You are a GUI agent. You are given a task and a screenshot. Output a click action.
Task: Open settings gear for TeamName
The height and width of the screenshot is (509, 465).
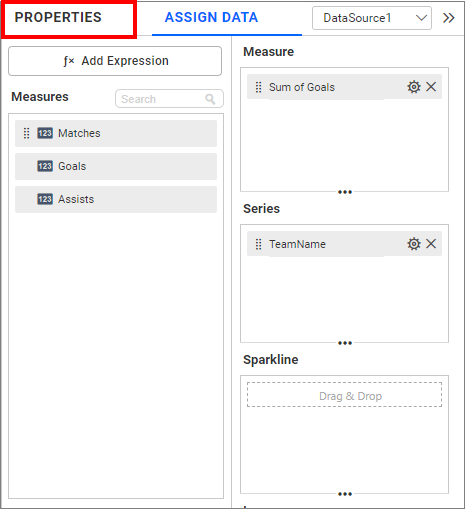point(414,244)
